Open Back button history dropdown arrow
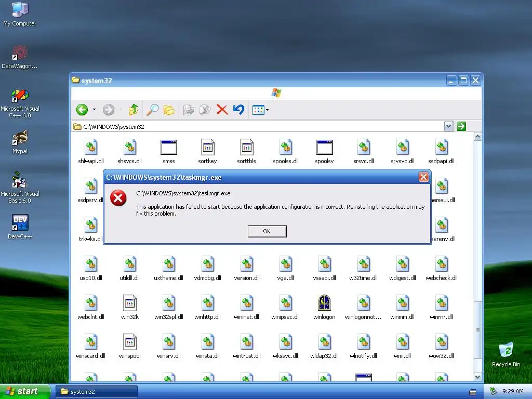Screen dimensions: 532x399 tap(95, 110)
